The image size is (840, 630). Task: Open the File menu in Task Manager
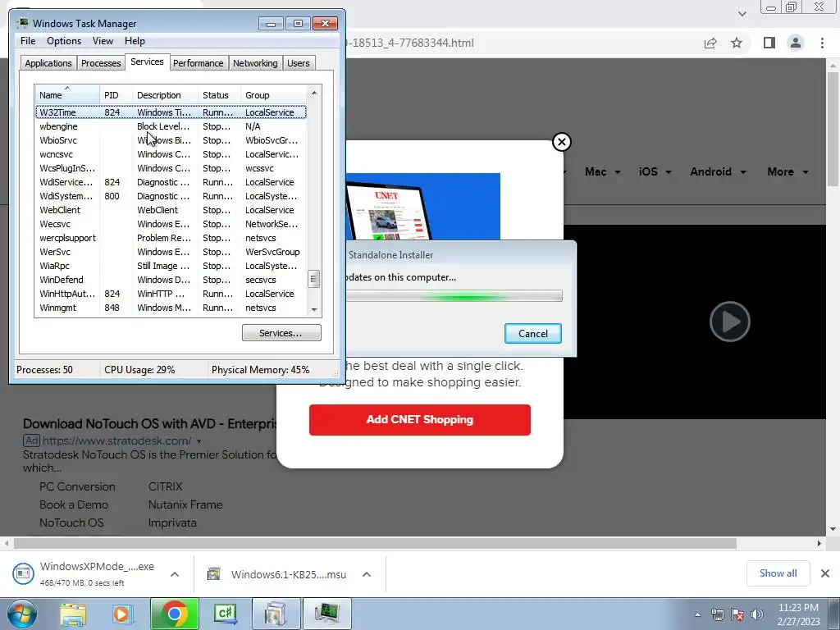[x=28, y=41]
